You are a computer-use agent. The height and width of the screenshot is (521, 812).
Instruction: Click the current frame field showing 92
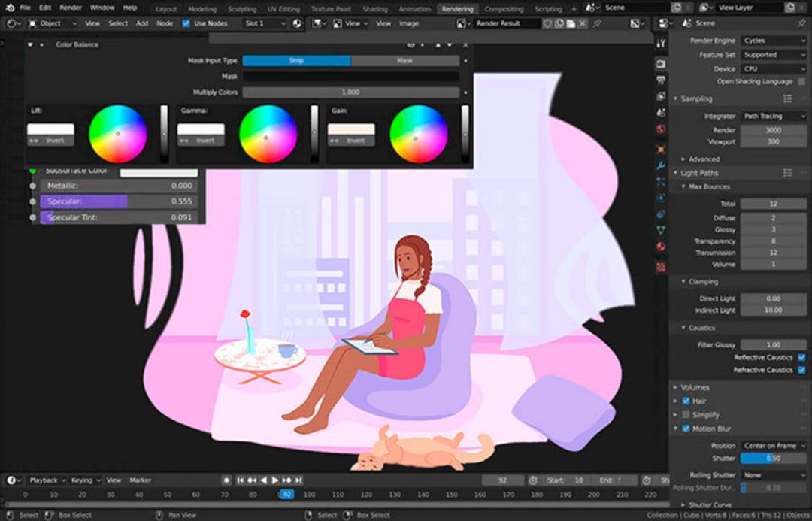tap(503, 480)
